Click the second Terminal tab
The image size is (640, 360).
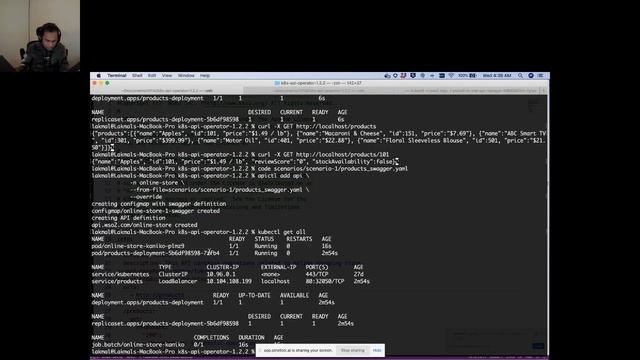point(320,91)
